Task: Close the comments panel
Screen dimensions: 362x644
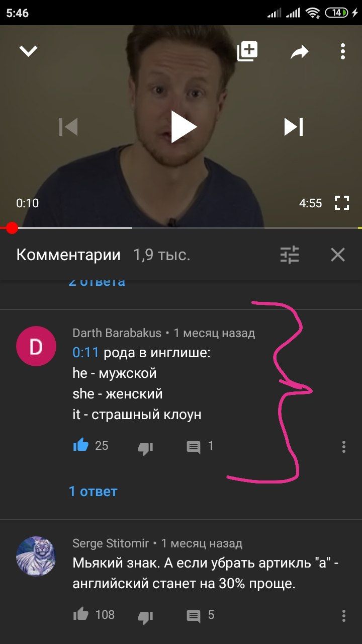Action: pyautogui.click(x=338, y=255)
